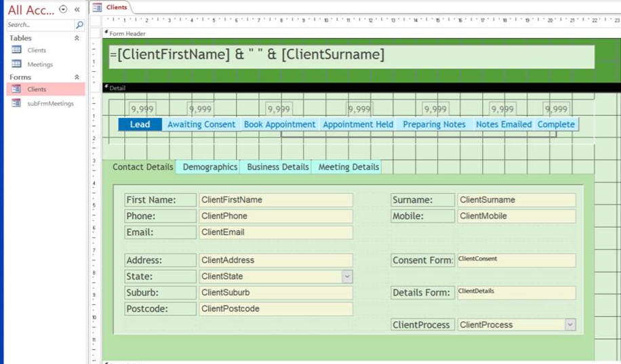Image resolution: width=621 pixels, height=364 pixels.
Task: Click the form selector box at ruler corner
Action: 96,20
